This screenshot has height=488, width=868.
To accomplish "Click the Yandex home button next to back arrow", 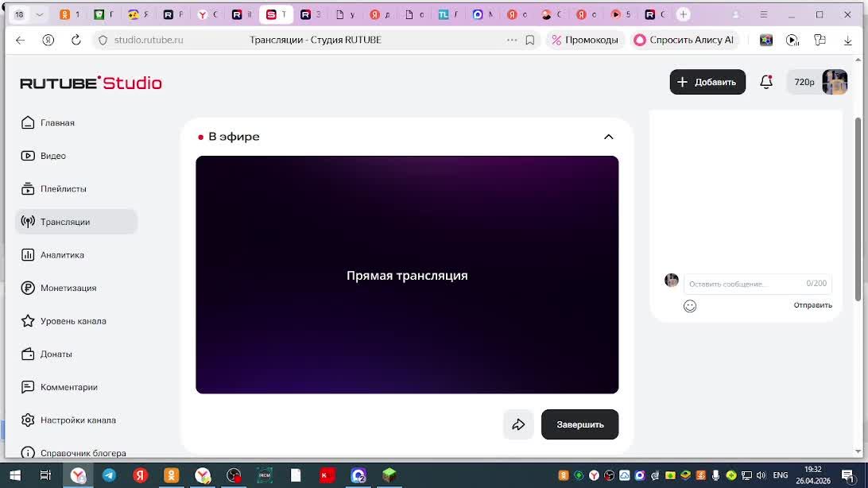I will point(48,40).
